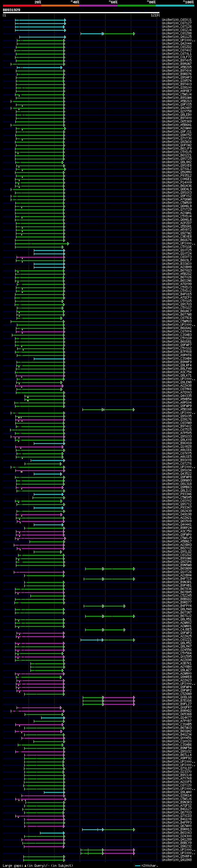Select the UniRef100_B4FPY4 label

177,606
